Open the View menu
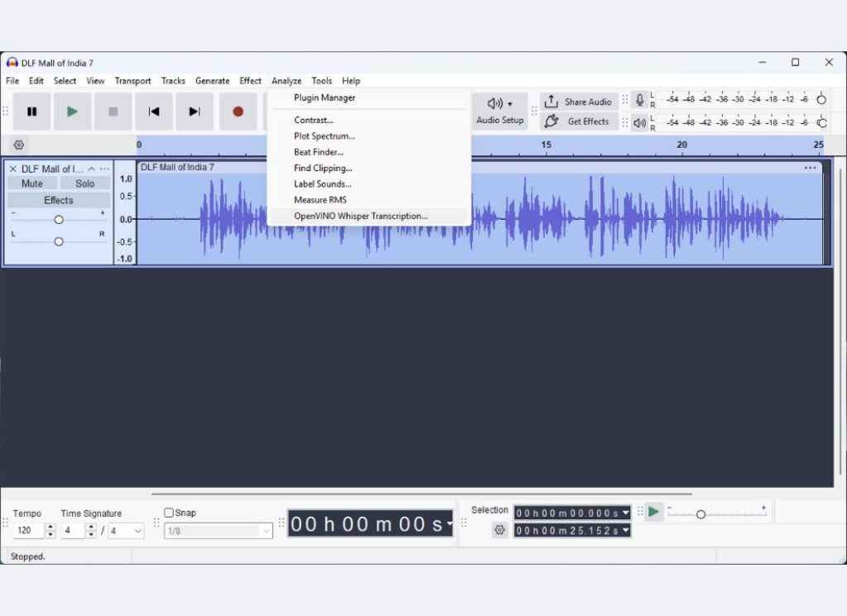The width and height of the screenshot is (847, 616). [95, 81]
